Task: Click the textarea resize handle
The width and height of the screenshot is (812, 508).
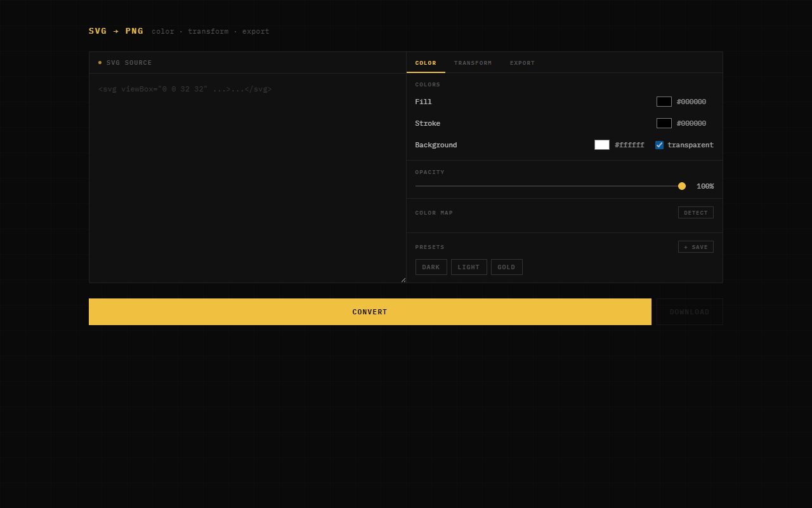Action: (x=403, y=279)
